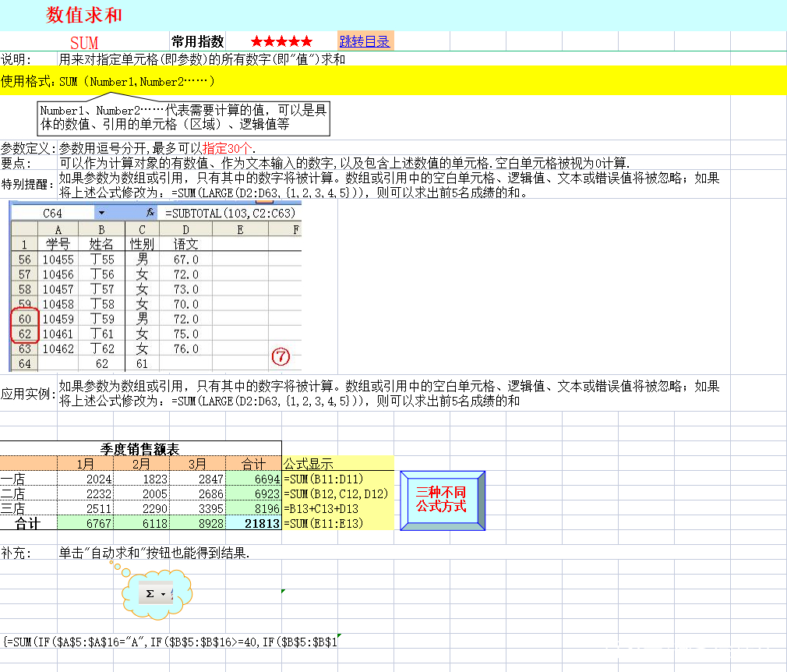Select cell with value 1823
Image resolution: width=787 pixels, height=672 pixels.
pyautogui.click(x=142, y=479)
